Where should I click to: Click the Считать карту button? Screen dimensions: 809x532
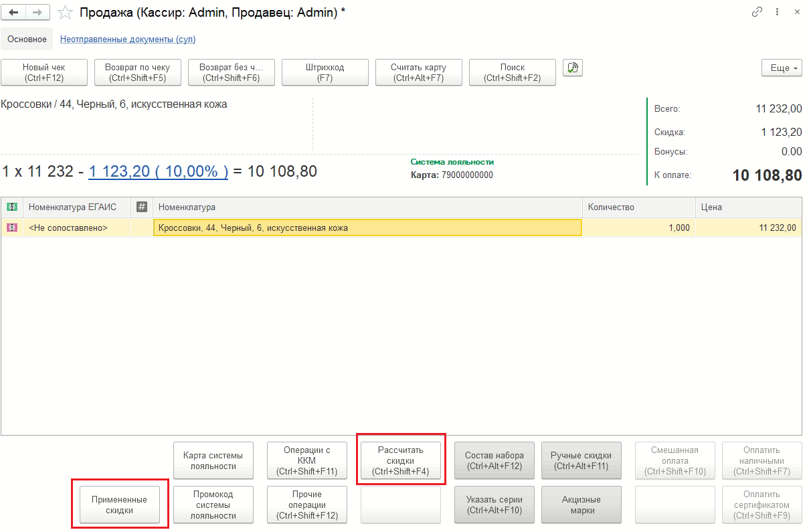tap(418, 72)
